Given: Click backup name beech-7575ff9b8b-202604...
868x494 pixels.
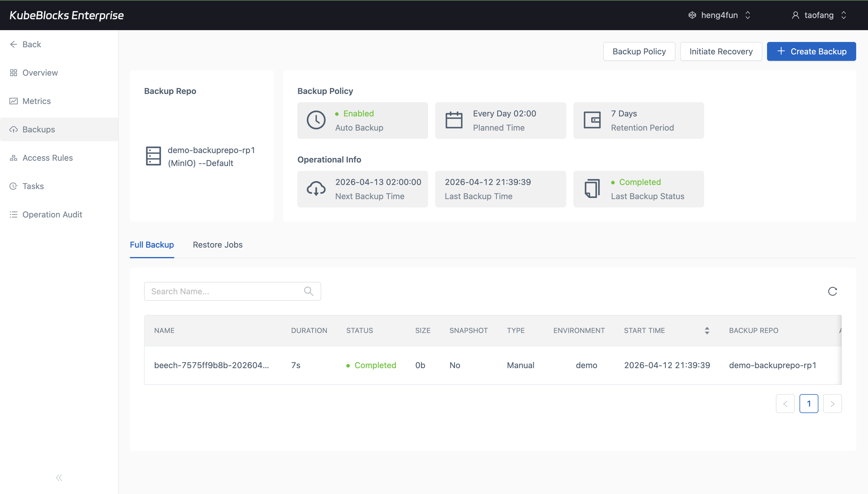Looking at the screenshot, I should coord(211,365).
